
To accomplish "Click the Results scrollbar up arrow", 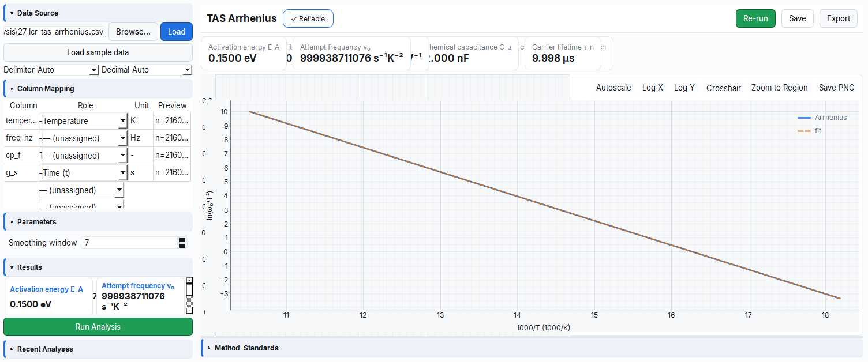I will pyautogui.click(x=189, y=281).
